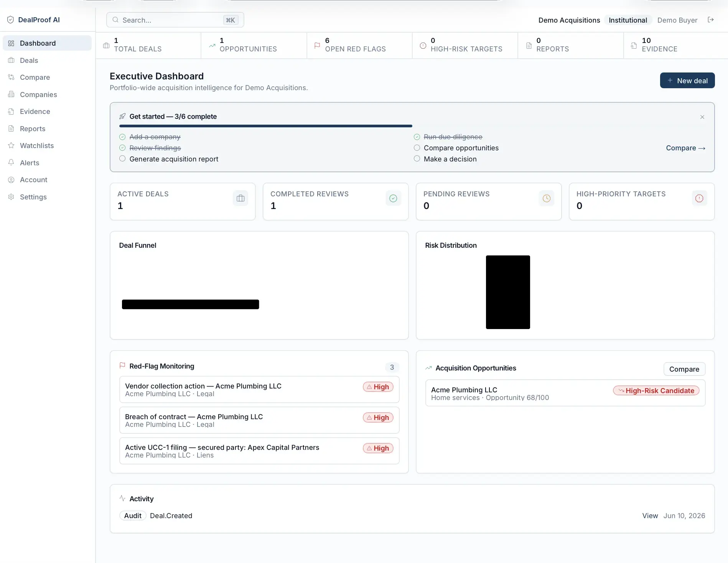This screenshot has height=563, width=728.
Task: Click the search magnifier icon
Action: point(115,20)
